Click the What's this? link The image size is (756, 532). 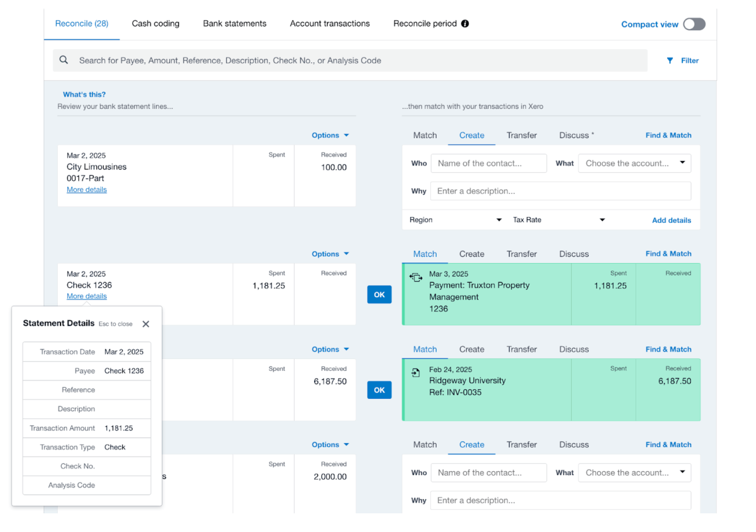[x=84, y=94]
